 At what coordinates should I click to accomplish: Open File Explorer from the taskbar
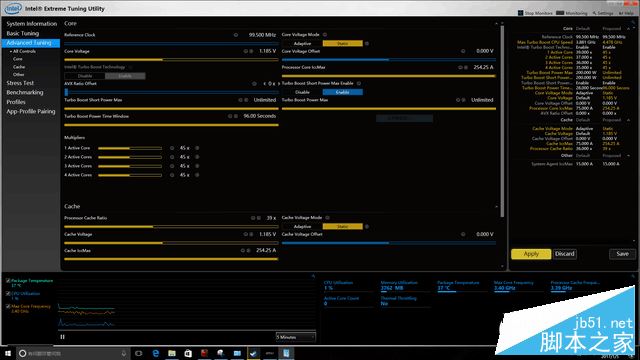(172, 353)
